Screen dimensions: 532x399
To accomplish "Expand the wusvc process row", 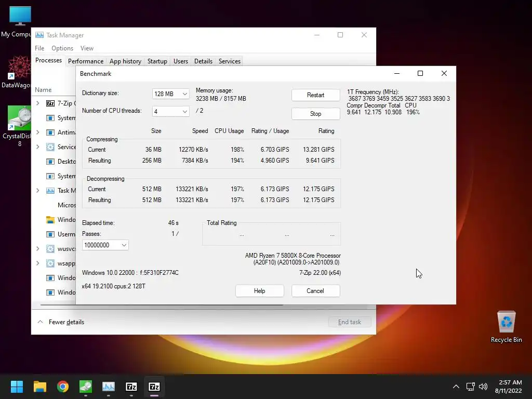I will (37, 249).
